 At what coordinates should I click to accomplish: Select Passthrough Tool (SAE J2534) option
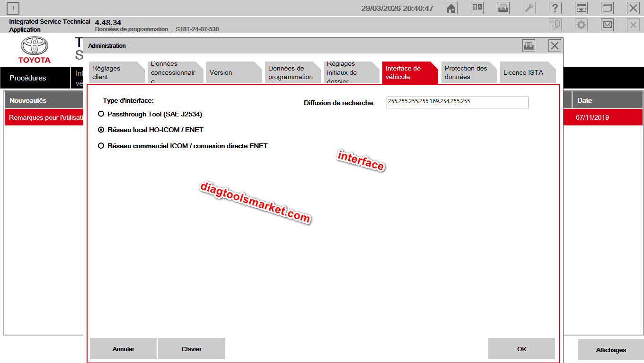101,114
